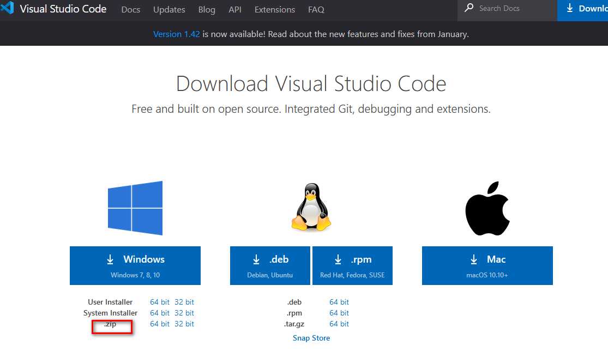Click the ".rpm" label under the Linux buttons
This screenshot has height=364, width=608.
coord(294,313)
